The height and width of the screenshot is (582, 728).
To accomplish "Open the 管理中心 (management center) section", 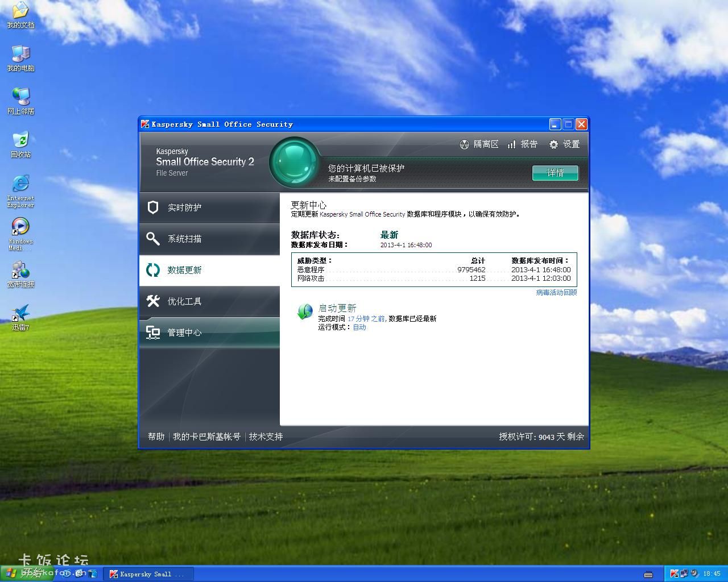I will click(x=209, y=333).
